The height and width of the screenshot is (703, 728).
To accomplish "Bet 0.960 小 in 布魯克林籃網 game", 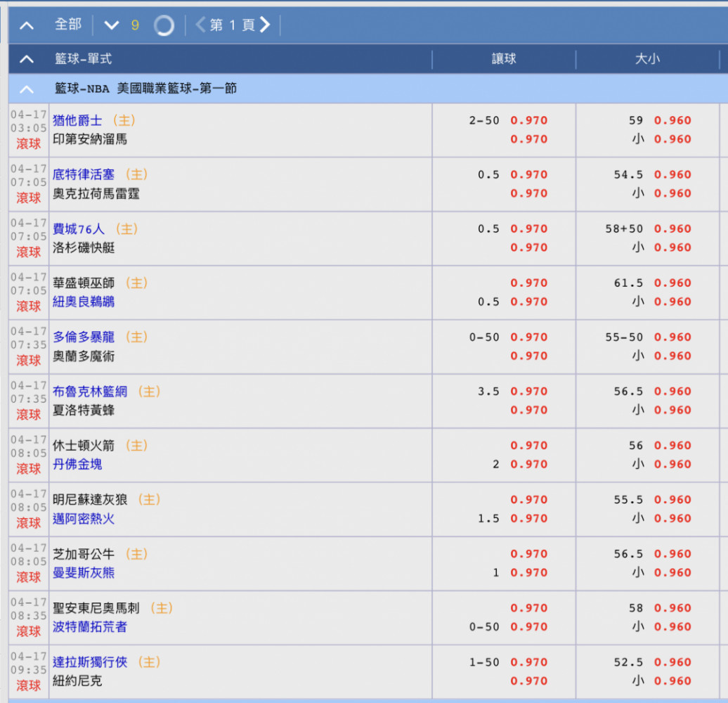I will (x=672, y=410).
